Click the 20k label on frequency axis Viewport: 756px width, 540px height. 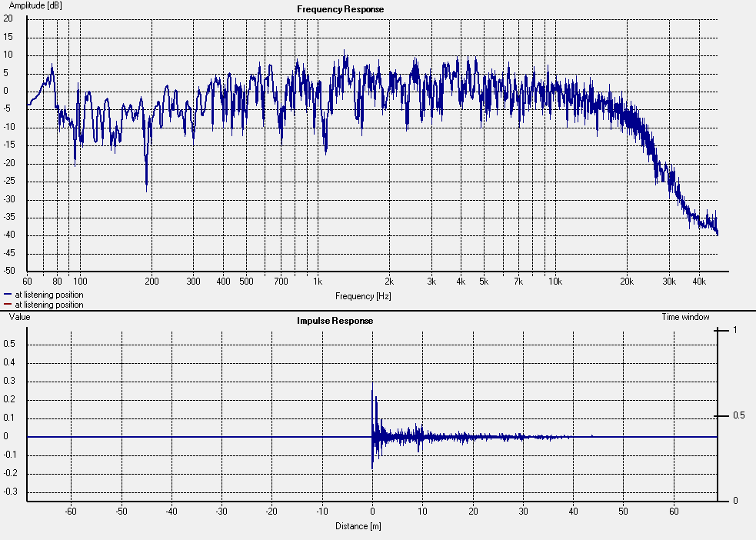pyautogui.click(x=626, y=282)
